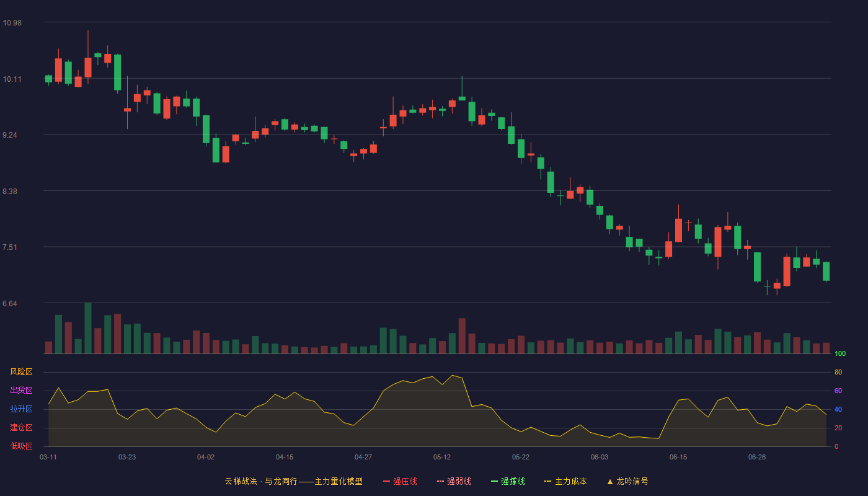The width and height of the screenshot is (868, 496).
Task: Select the 04-15 date axis label
Action: point(285,457)
